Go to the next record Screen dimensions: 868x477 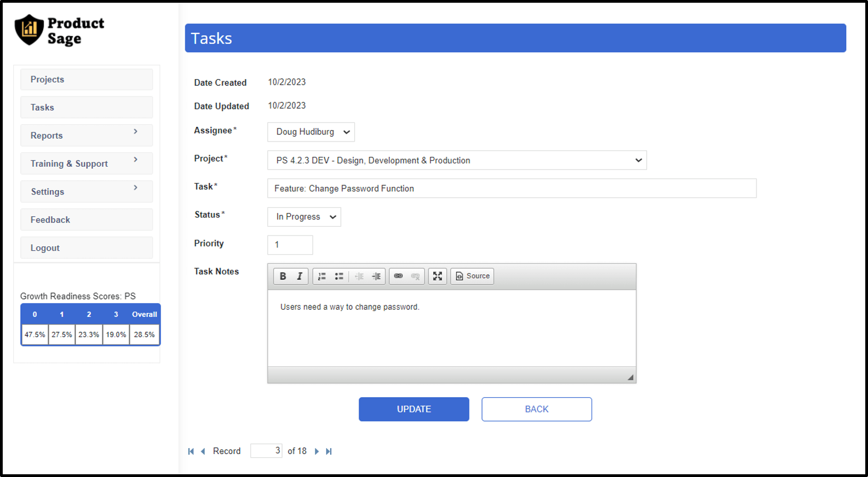pyautogui.click(x=316, y=451)
